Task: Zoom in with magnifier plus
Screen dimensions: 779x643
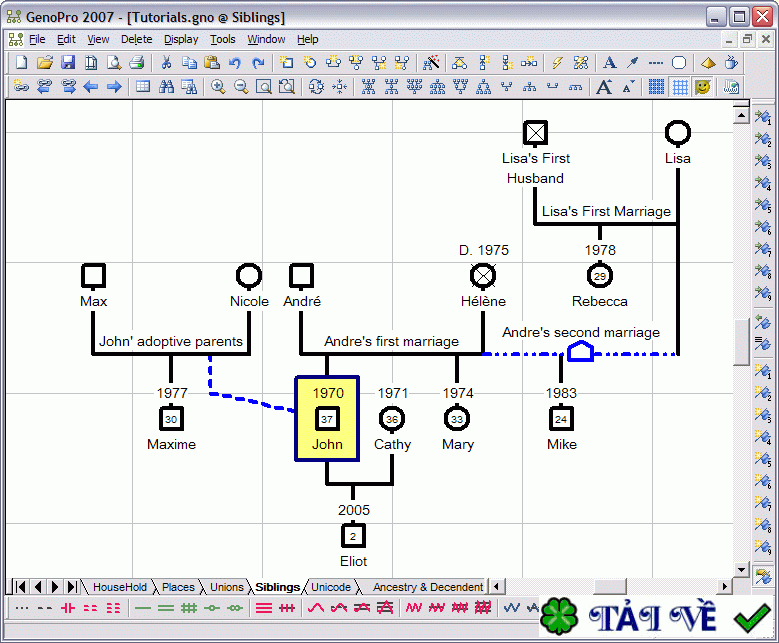Action: 218,87
